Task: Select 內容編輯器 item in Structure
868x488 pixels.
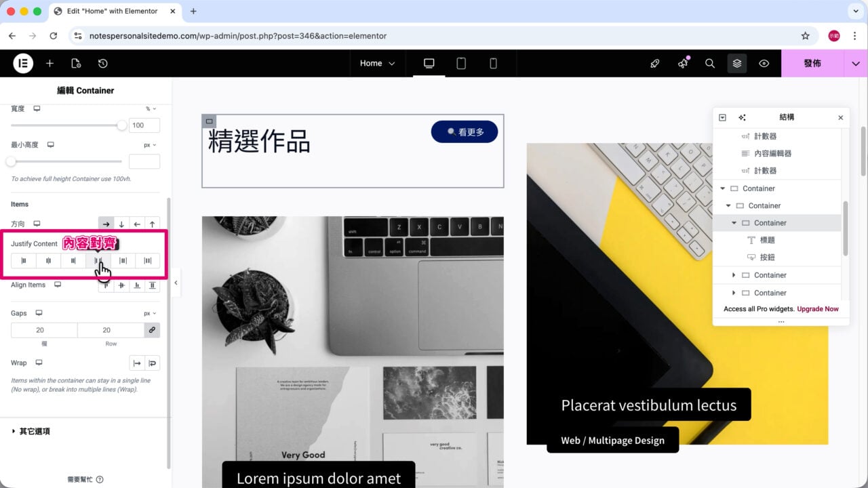Action: tap(772, 153)
